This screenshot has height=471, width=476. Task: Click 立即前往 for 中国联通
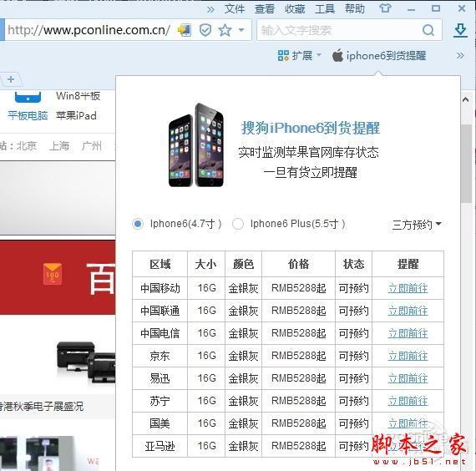click(408, 311)
